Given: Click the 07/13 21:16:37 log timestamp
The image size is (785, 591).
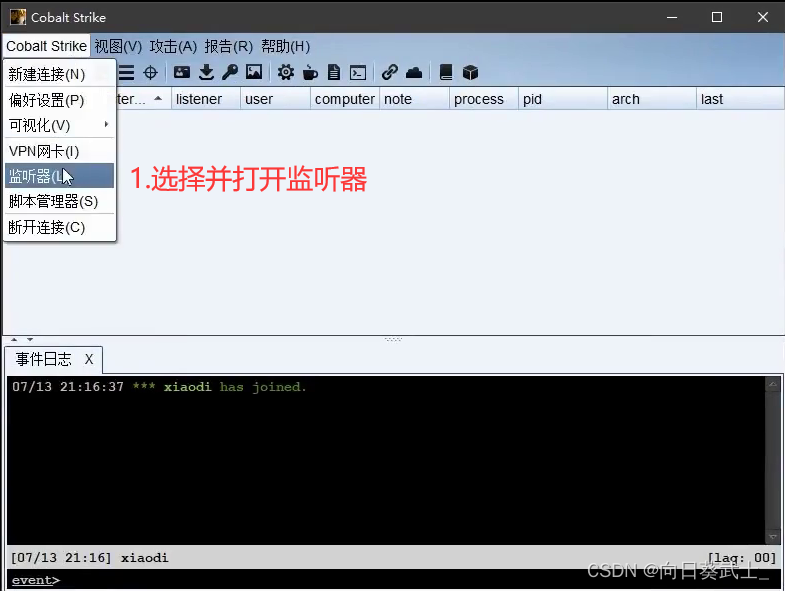Looking at the screenshot, I should tap(68, 387).
